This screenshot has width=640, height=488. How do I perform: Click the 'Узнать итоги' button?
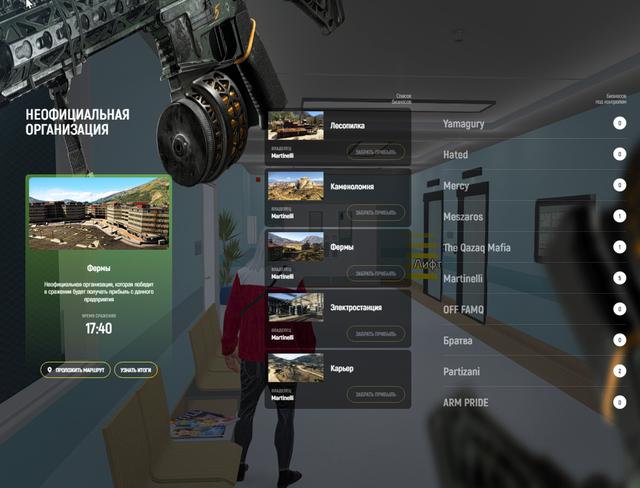click(136, 370)
